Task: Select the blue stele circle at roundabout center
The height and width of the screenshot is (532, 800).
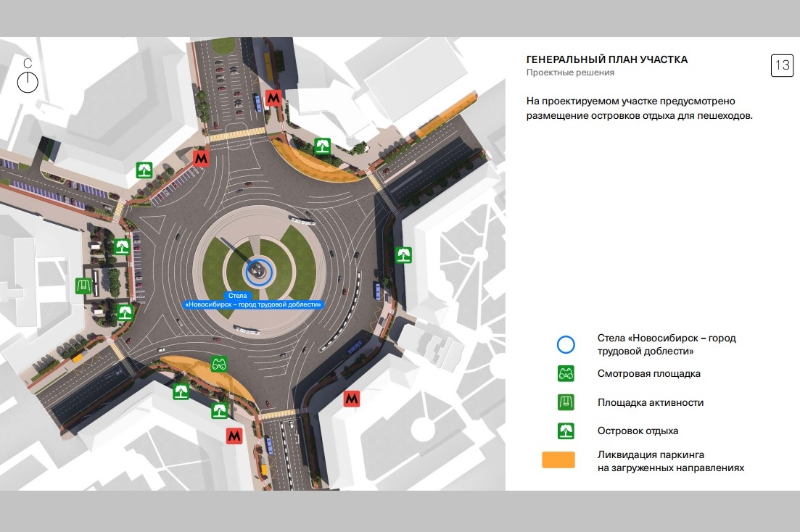Action: 259,273
